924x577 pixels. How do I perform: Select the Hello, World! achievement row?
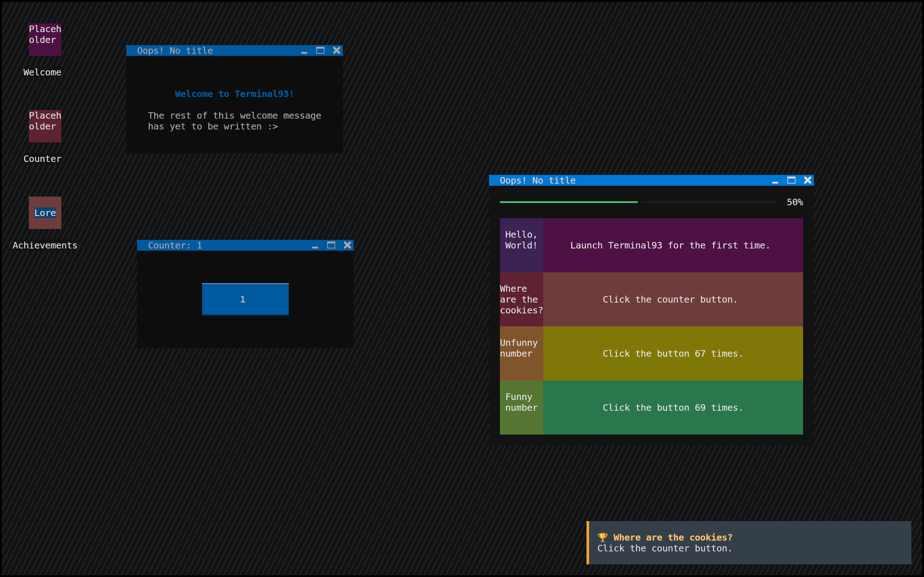[x=651, y=245]
